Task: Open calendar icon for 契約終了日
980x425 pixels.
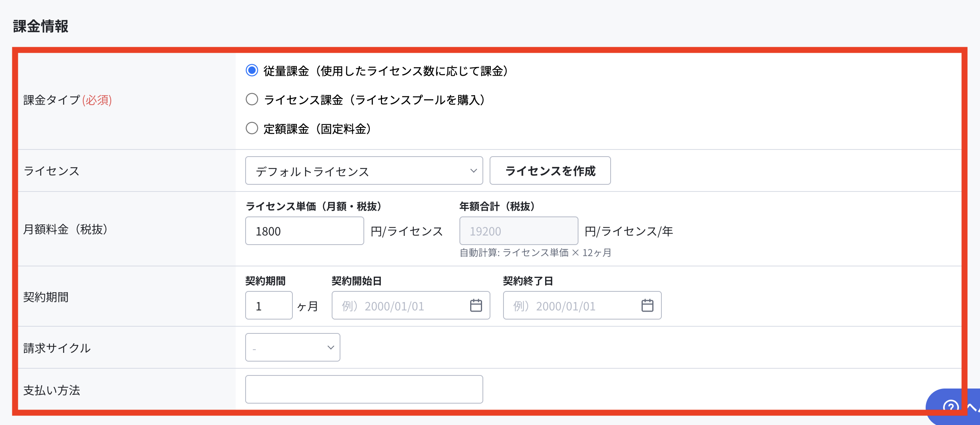Action: [x=647, y=305]
